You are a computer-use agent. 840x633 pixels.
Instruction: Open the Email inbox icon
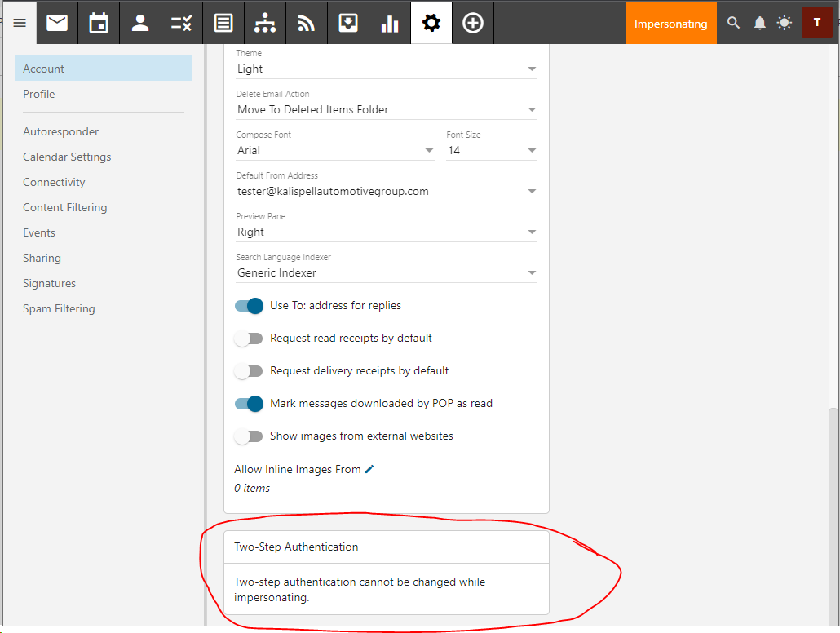57,23
